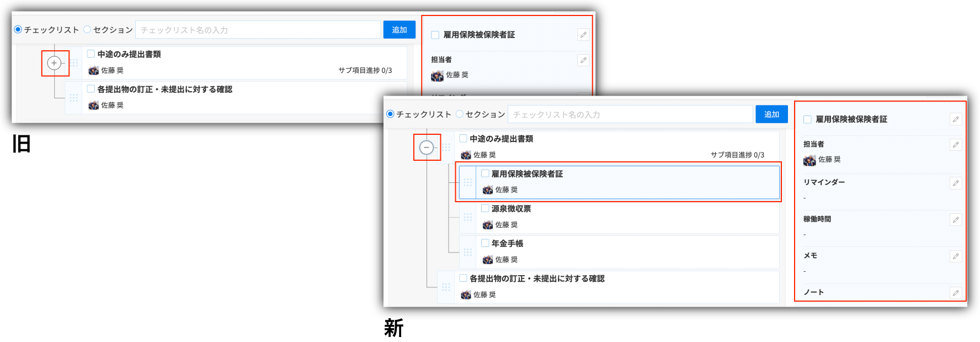
Task: Grab the drag handle of 源泉徴収票
Action: pos(468,217)
